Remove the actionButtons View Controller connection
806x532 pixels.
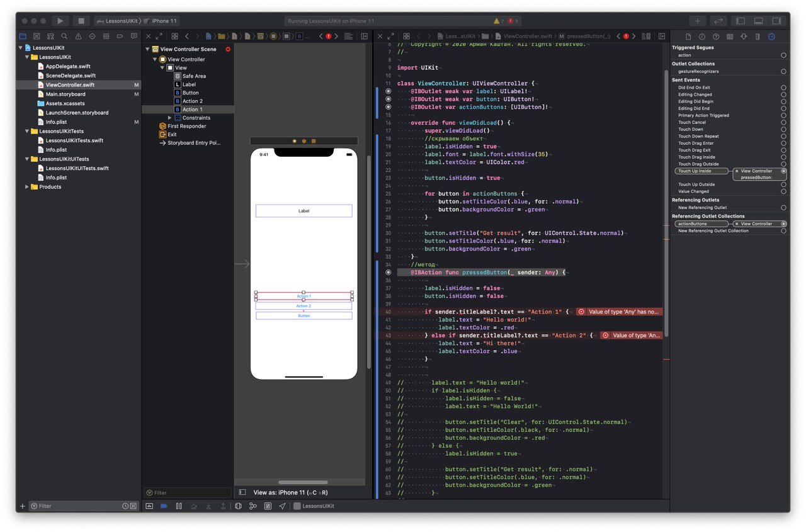click(x=737, y=224)
